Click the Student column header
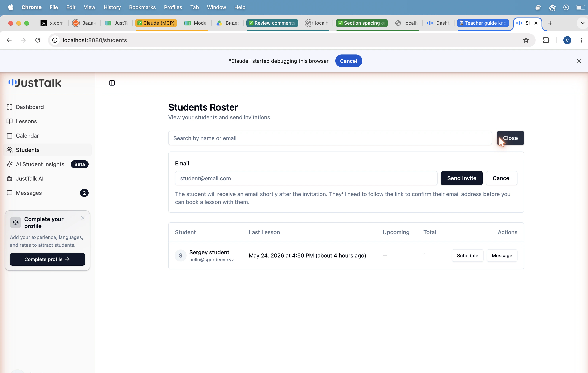588x373 pixels. pos(185,232)
